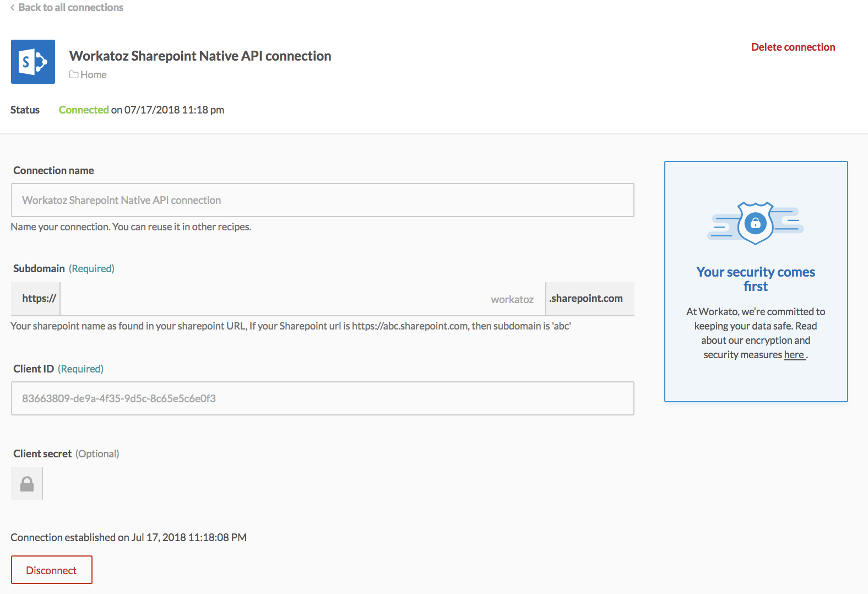Click the green Connected status text
868x594 pixels.
(84, 110)
